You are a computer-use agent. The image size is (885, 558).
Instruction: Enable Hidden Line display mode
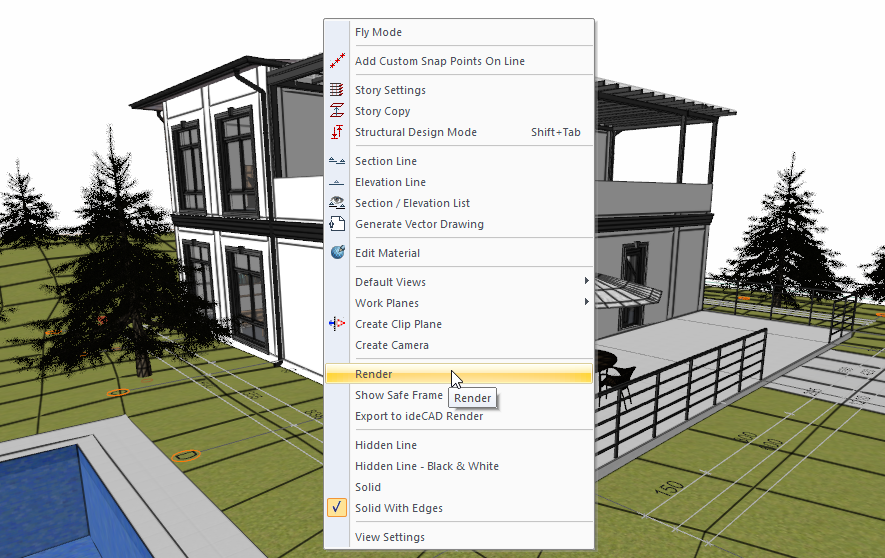[x=385, y=445]
